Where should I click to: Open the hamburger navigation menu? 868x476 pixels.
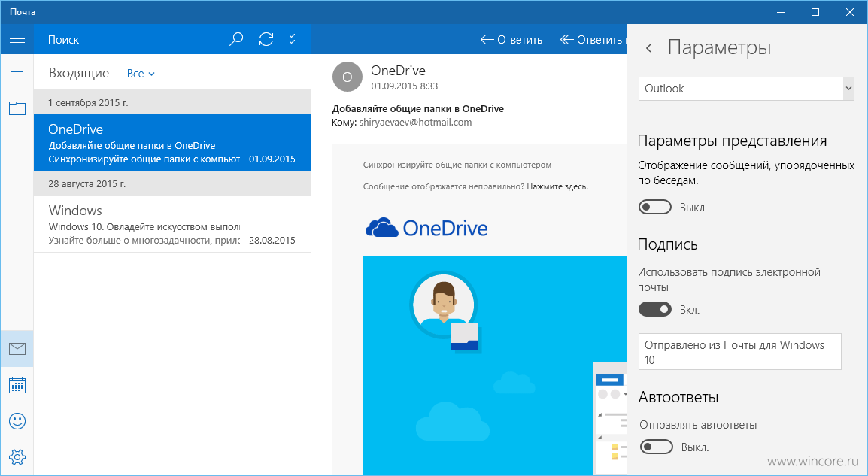point(17,39)
